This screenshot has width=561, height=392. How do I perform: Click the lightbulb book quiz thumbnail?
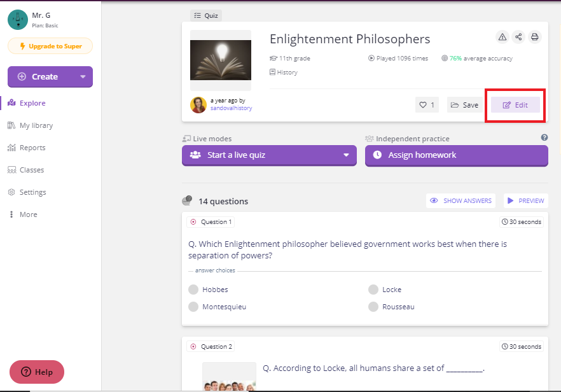pyautogui.click(x=220, y=60)
